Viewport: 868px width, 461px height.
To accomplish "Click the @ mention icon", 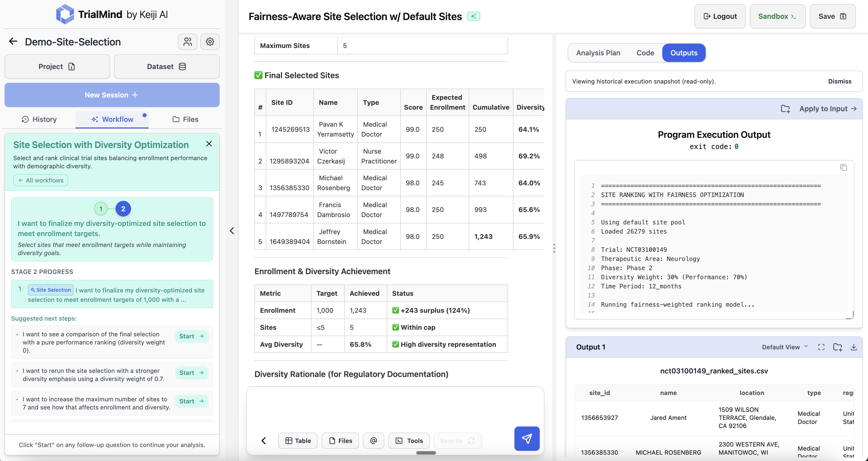I will 373,440.
